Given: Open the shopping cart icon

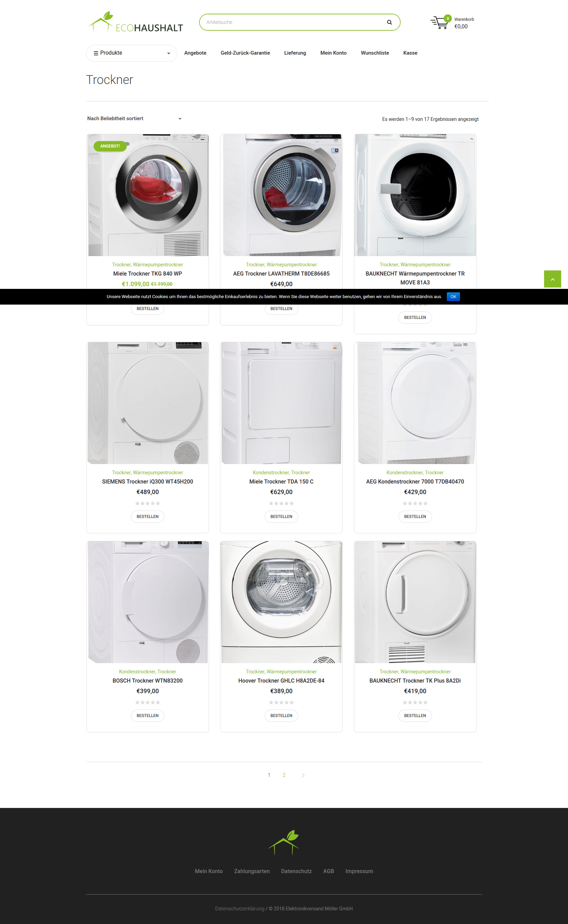Looking at the screenshot, I should pyautogui.click(x=439, y=23).
